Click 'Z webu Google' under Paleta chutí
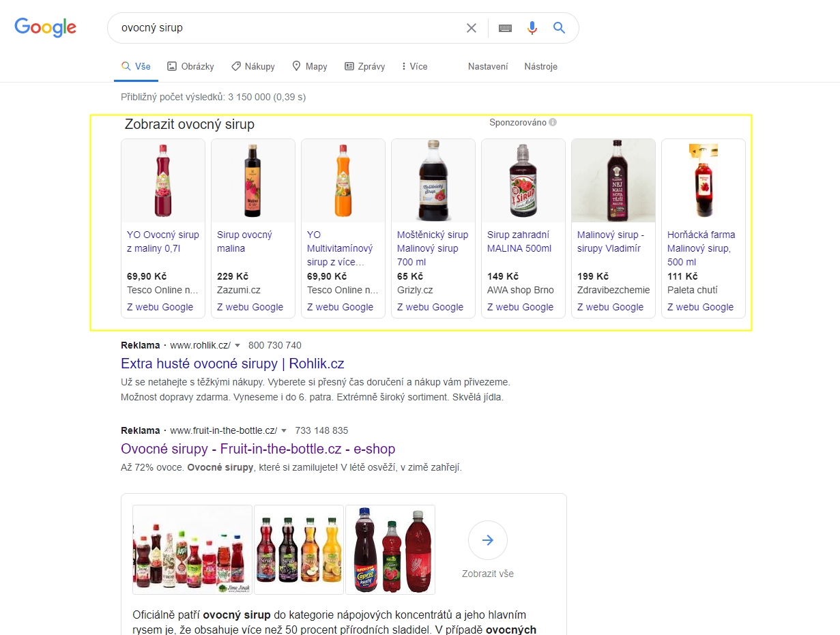840x635 pixels. [x=700, y=307]
